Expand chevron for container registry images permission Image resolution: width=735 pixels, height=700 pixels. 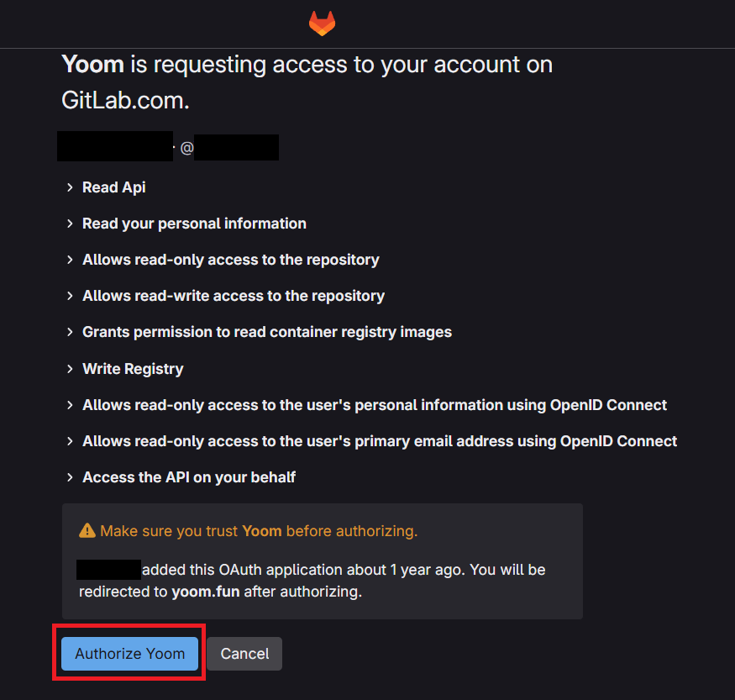click(x=71, y=332)
